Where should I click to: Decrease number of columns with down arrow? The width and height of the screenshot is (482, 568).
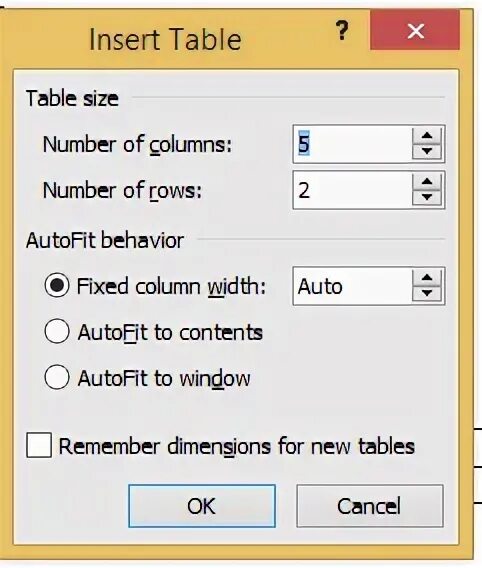click(x=427, y=151)
